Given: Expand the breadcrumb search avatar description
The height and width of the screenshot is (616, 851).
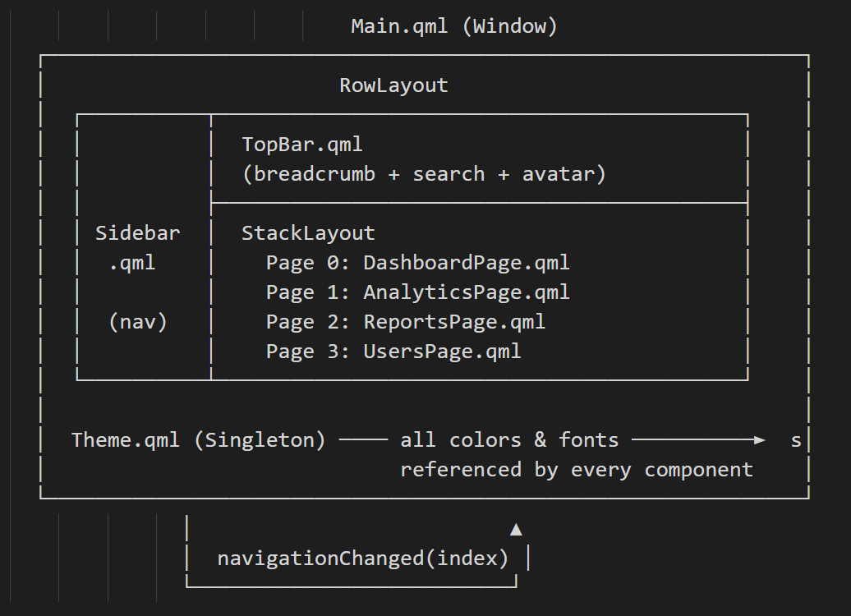Looking at the screenshot, I should coord(424,173).
